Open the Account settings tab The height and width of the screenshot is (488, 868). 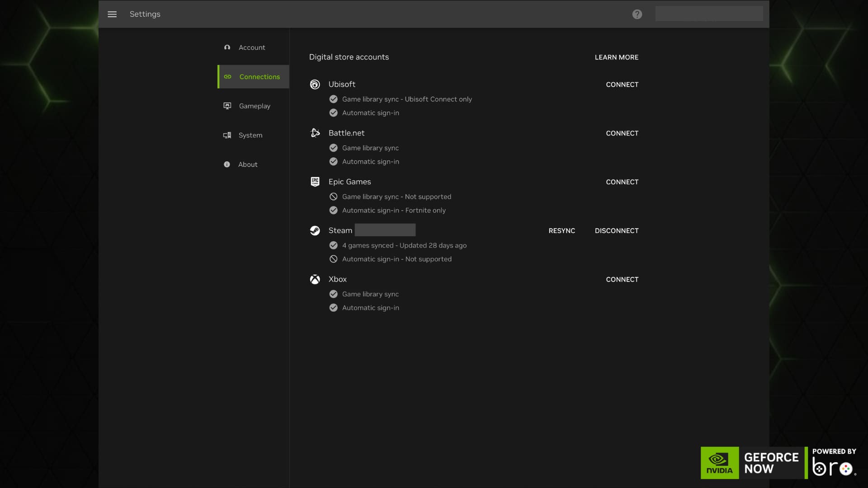(x=253, y=47)
